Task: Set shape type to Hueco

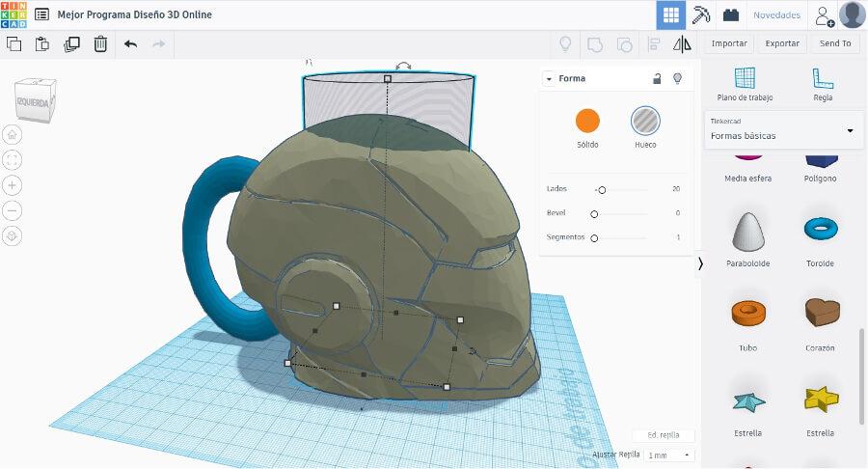Action: pos(645,121)
